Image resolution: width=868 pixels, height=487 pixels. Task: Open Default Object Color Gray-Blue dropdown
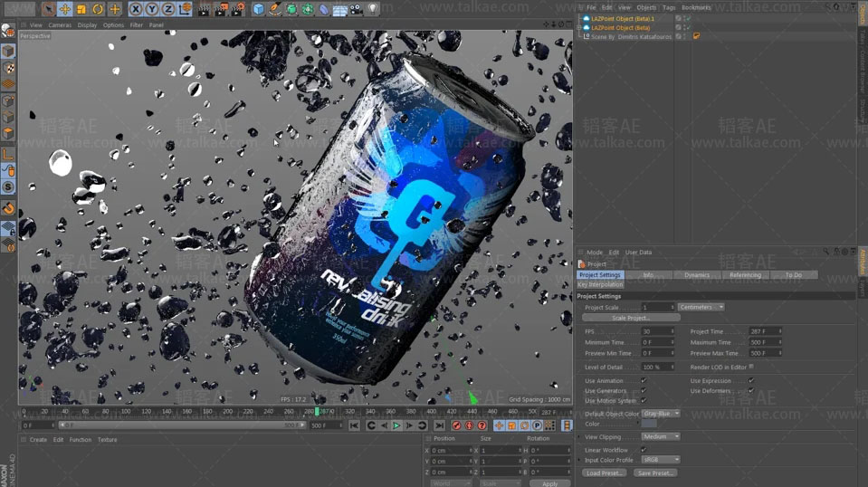click(661, 414)
